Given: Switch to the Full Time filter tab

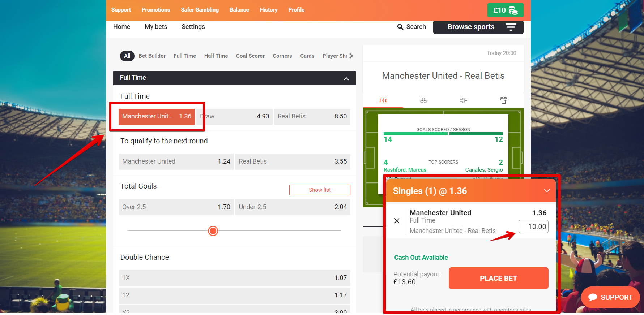Looking at the screenshot, I should click(185, 56).
